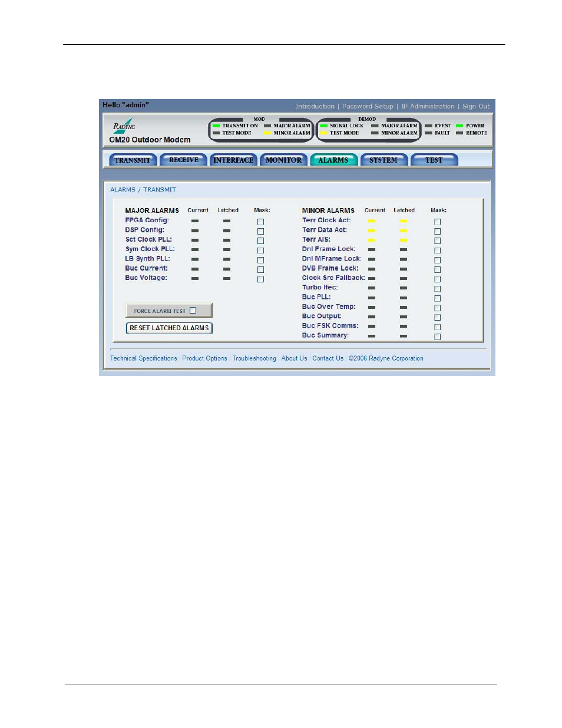The height and width of the screenshot is (728, 562).
Task: Open the TRANSMIT tab
Action: point(133,160)
